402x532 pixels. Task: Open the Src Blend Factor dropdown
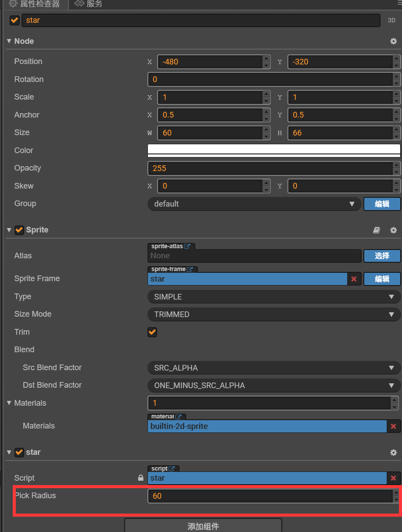tap(274, 368)
